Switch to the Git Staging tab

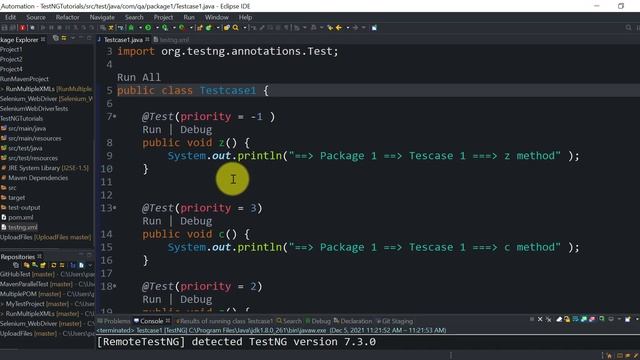click(x=394, y=321)
